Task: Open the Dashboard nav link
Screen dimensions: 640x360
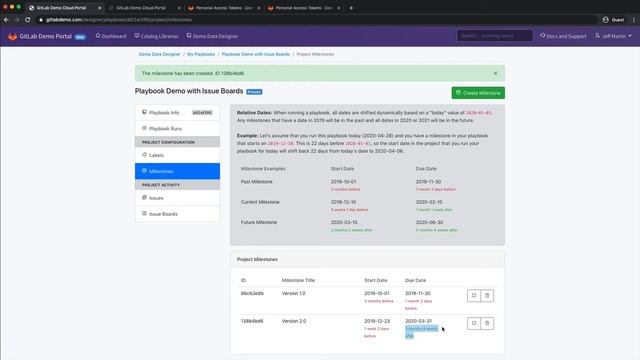Action: tap(111, 36)
